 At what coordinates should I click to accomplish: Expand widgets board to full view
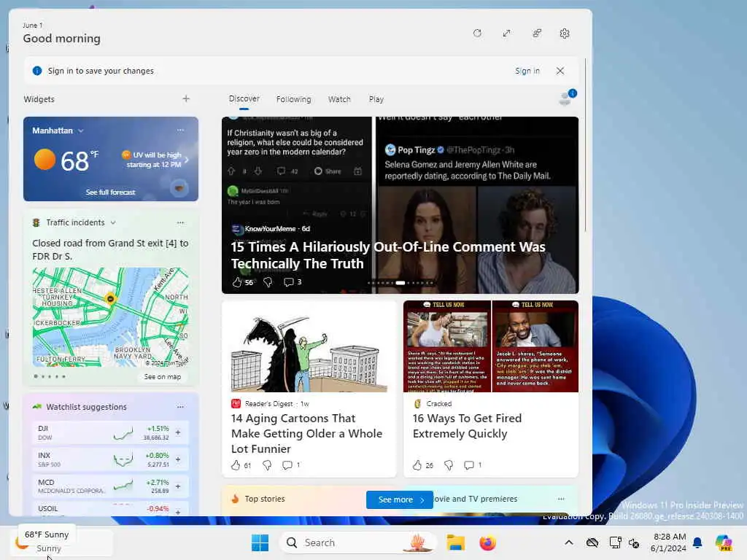tap(506, 34)
